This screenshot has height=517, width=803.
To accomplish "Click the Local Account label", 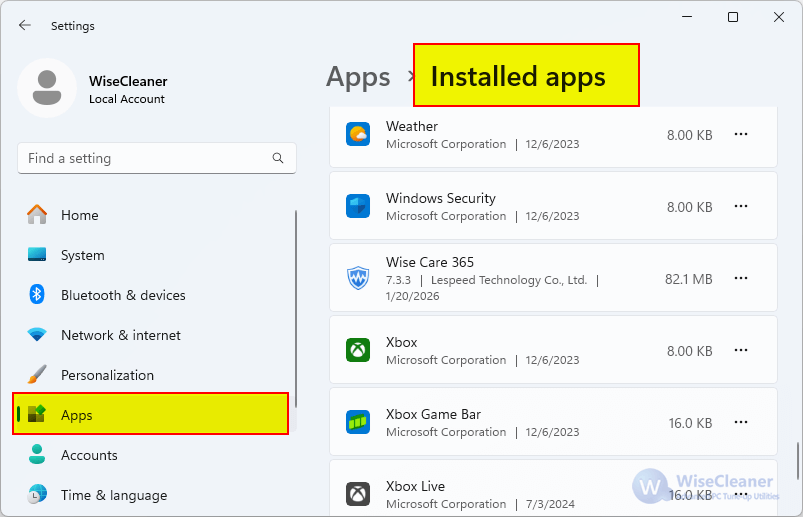I will click(x=127, y=99).
